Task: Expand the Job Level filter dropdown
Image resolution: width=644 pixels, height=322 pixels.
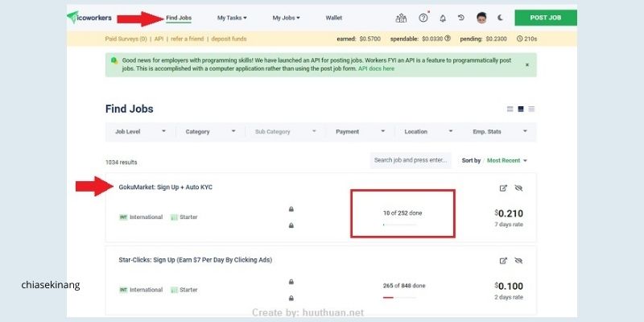Action: click(141, 131)
